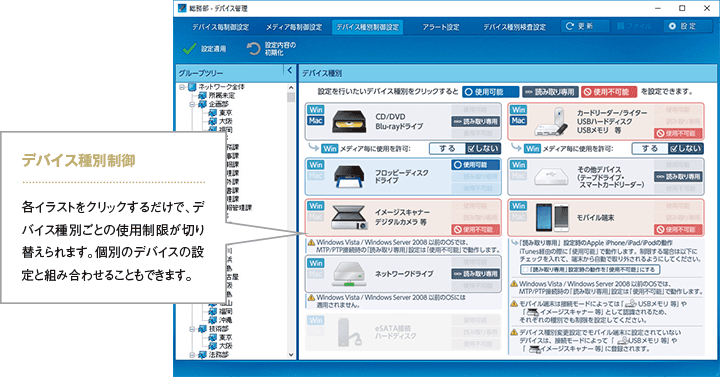
Task: Select 大阪 under 技術部 in the tree
Action: (x=225, y=346)
